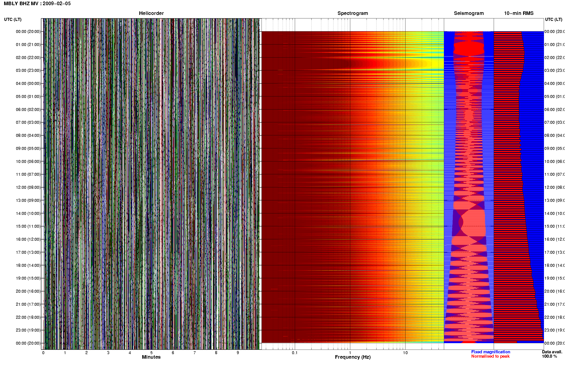
Task: Click minute tick label 9 on Helicorder
Action: coord(238,353)
